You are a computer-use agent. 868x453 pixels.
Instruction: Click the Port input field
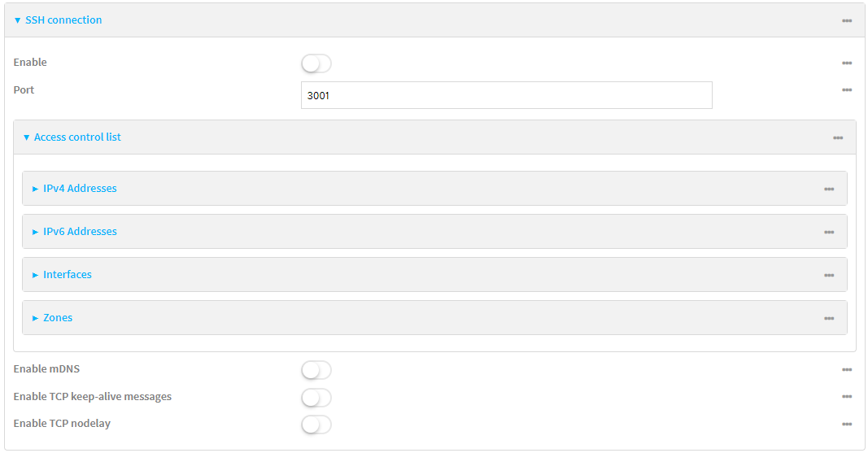[x=506, y=95]
